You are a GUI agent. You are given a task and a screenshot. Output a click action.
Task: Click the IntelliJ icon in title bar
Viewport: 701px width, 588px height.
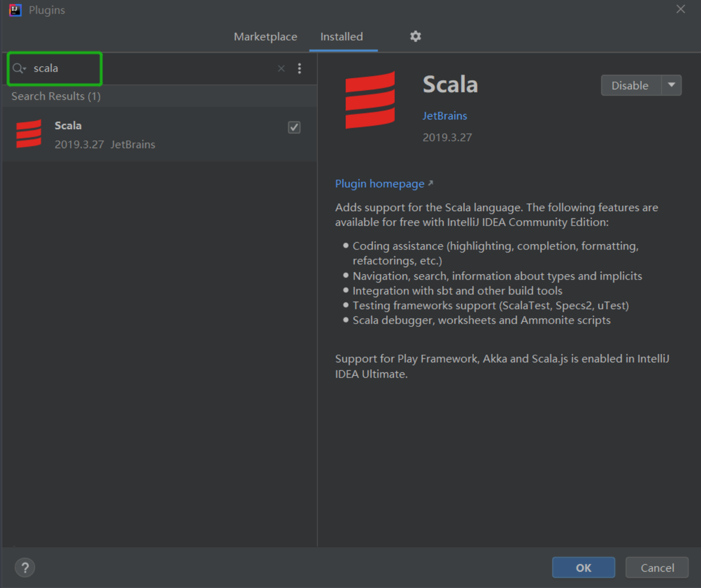[x=15, y=10]
